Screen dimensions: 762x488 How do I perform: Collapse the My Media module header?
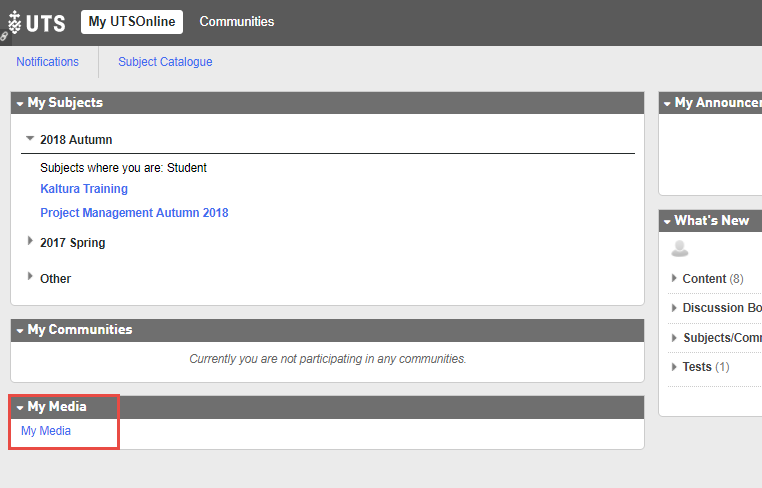click(20, 407)
